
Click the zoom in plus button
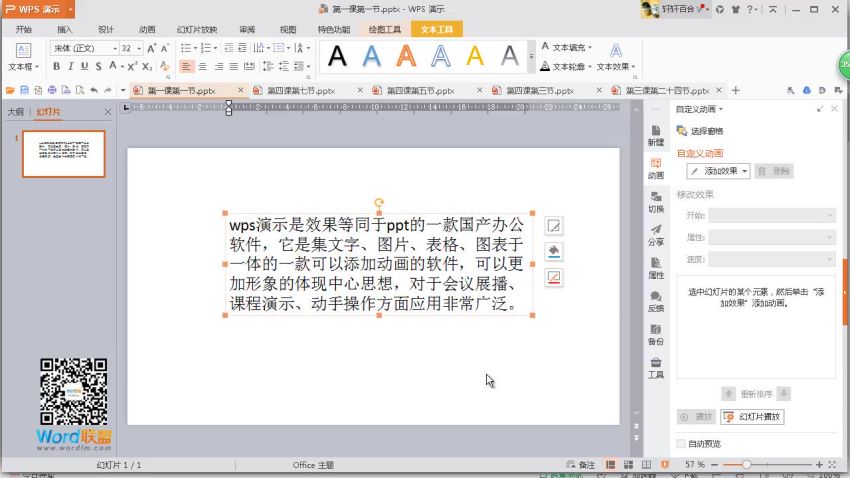pos(819,464)
